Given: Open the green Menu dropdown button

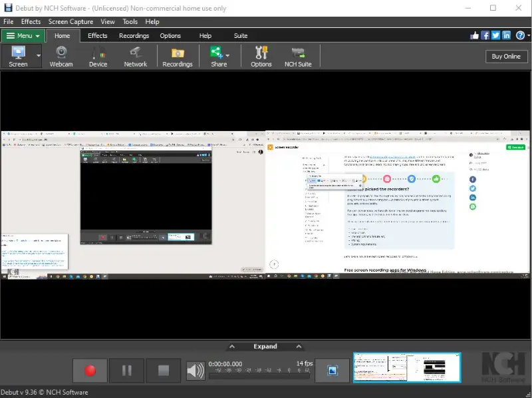Looking at the screenshot, I should (23, 36).
